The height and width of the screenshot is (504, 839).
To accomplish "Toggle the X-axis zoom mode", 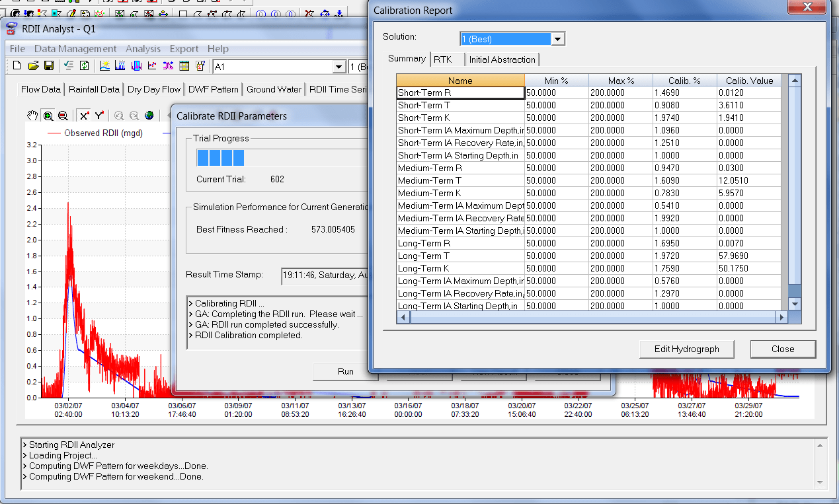I will point(85,116).
